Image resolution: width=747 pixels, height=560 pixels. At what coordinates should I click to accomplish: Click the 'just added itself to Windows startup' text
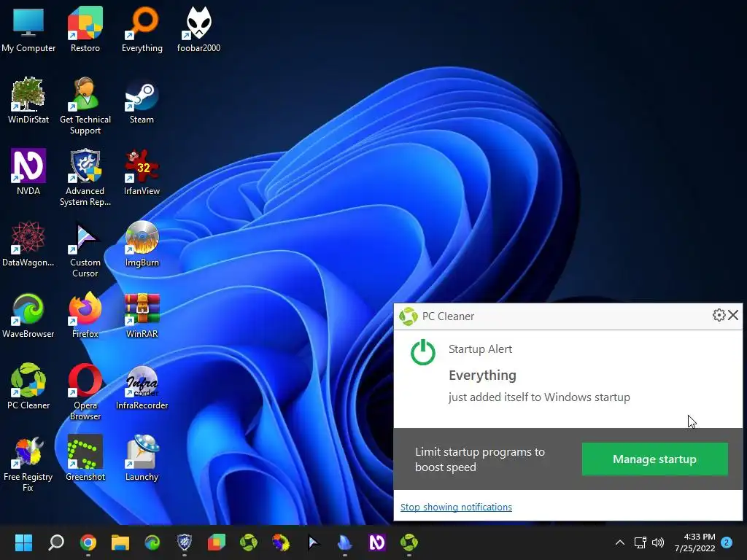539,397
